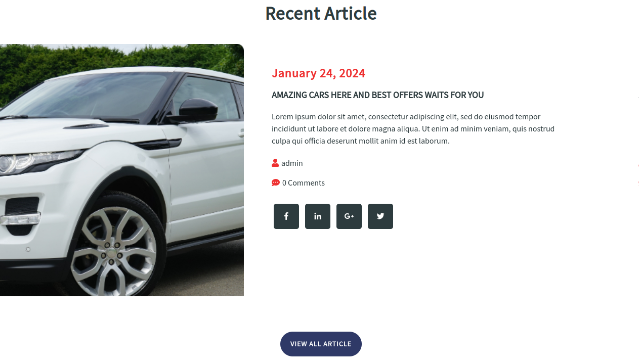Click the Lorem ipsum excerpt paragraph
The height and width of the screenshot is (364, 639).
413,128
